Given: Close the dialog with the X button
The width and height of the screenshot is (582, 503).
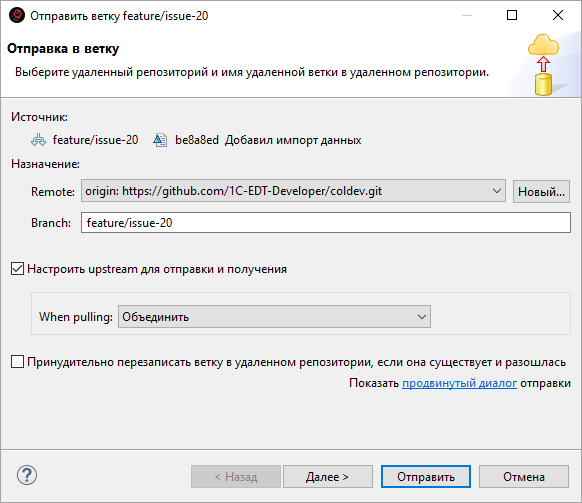Looking at the screenshot, I should (558, 15).
